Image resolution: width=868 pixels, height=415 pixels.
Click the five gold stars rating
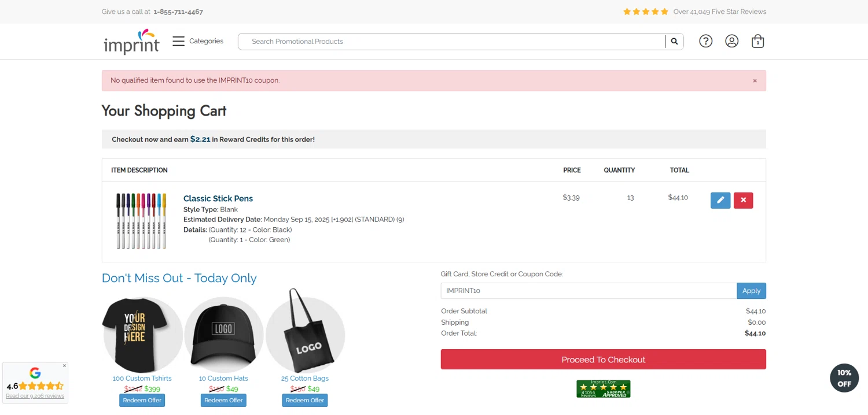tap(646, 12)
